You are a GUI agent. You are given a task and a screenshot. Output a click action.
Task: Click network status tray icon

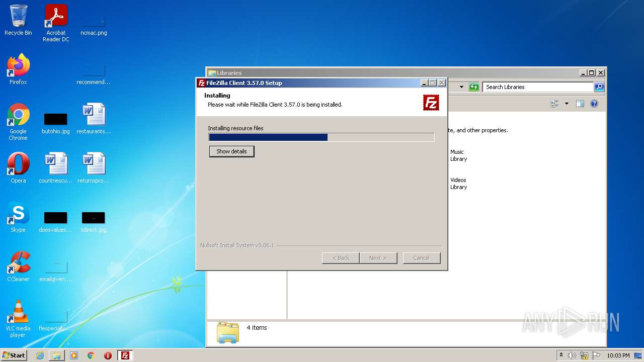(x=584, y=355)
